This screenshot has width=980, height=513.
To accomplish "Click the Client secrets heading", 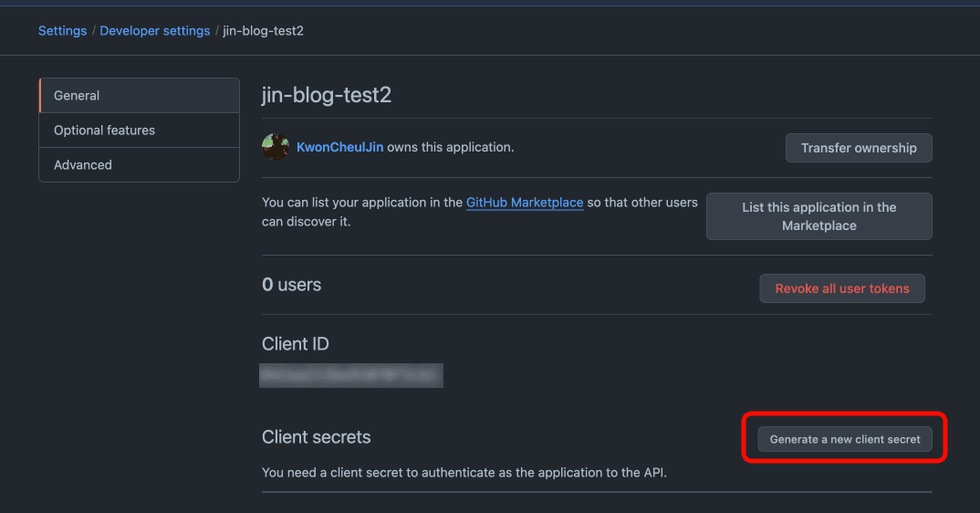I will pos(317,436).
